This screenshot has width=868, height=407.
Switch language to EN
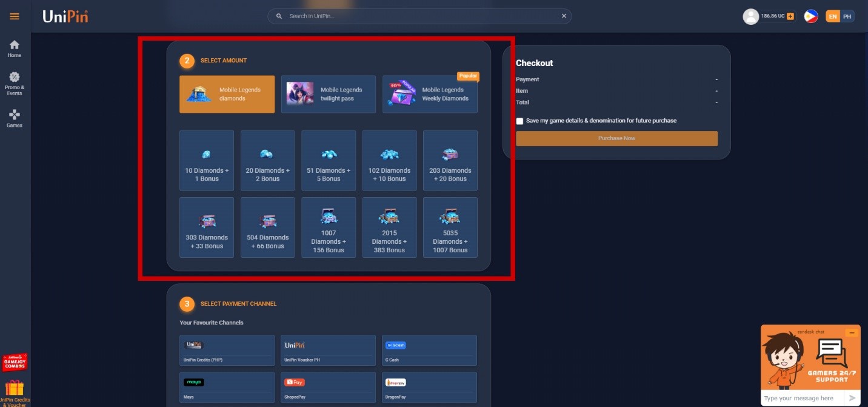pos(833,16)
